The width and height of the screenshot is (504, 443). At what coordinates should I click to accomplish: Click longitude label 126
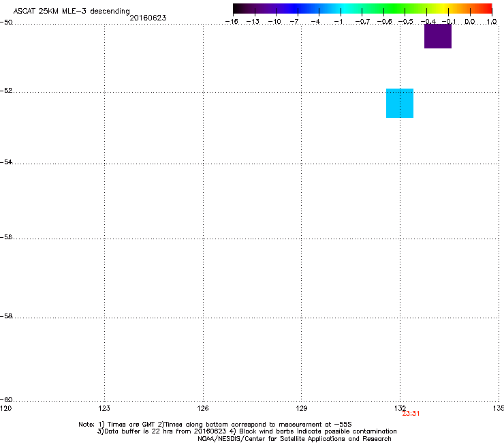(x=203, y=408)
